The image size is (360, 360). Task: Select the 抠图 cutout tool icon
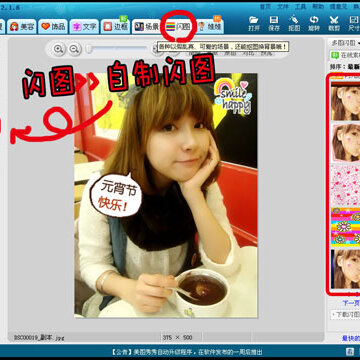[294, 23]
